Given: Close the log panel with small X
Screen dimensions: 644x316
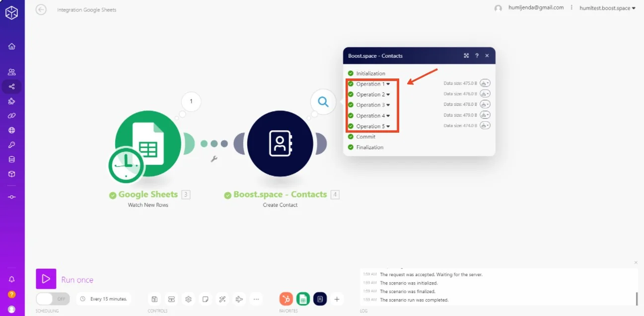Looking at the screenshot, I should point(636,262).
